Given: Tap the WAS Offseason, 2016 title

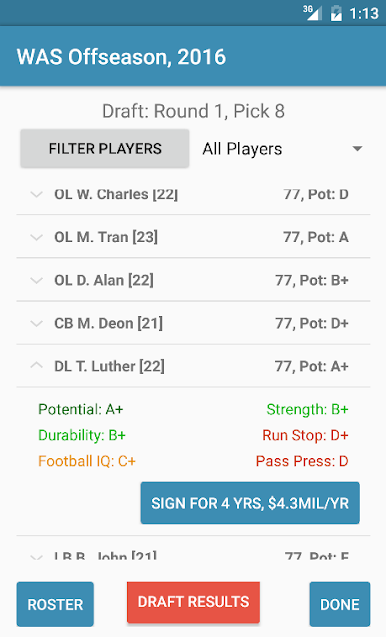Looking at the screenshot, I should 121,57.
